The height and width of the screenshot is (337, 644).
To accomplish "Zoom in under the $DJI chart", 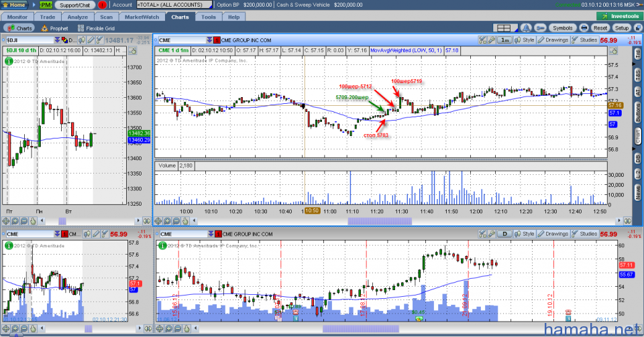I will (15, 221).
